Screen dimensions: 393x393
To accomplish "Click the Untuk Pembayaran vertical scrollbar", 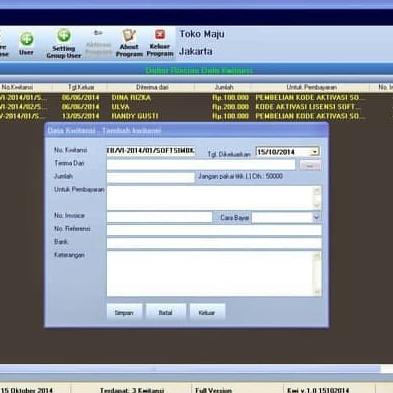I will [317, 197].
